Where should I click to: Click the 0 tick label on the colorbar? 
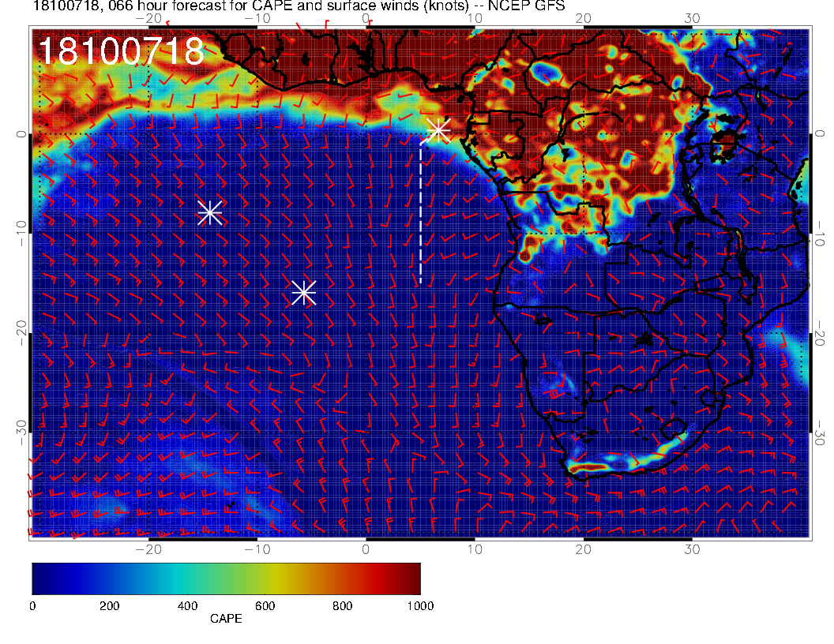[32, 606]
